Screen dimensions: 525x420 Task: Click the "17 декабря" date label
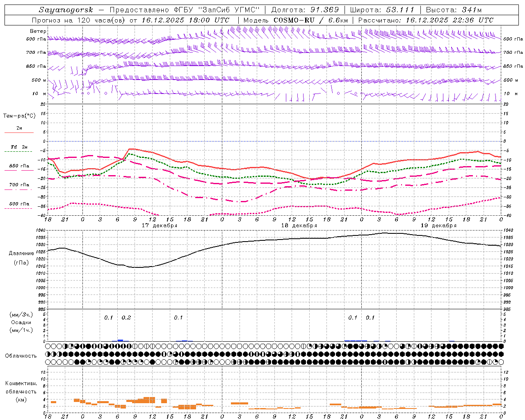159,226
